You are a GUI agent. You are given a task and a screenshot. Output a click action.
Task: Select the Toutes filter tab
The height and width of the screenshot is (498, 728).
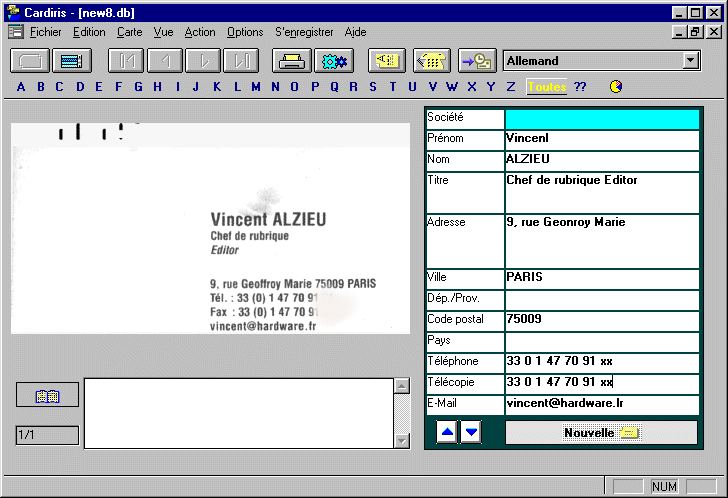pyautogui.click(x=547, y=87)
